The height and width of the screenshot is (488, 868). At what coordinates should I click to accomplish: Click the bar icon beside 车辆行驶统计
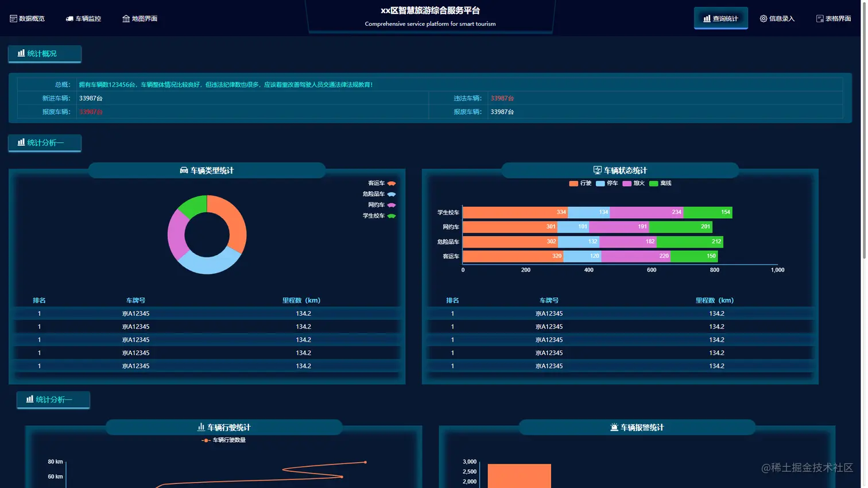pyautogui.click(x=201, y=427)
